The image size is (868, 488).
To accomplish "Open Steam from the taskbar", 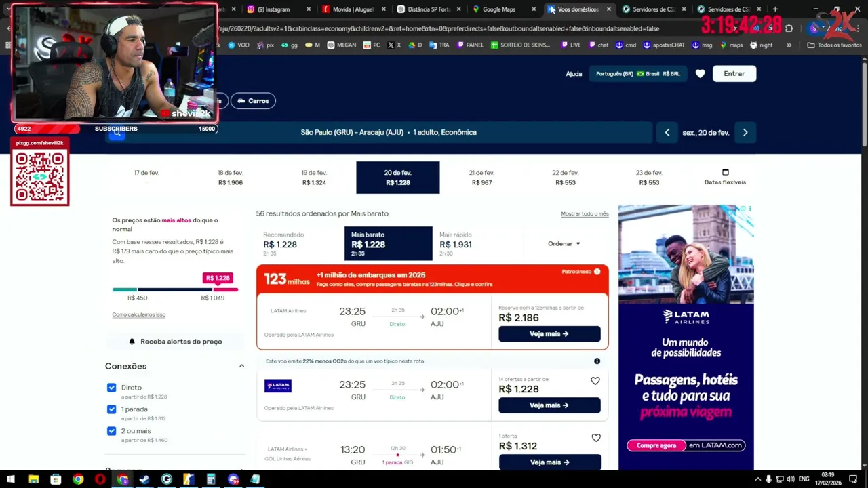I will (144, 479).
